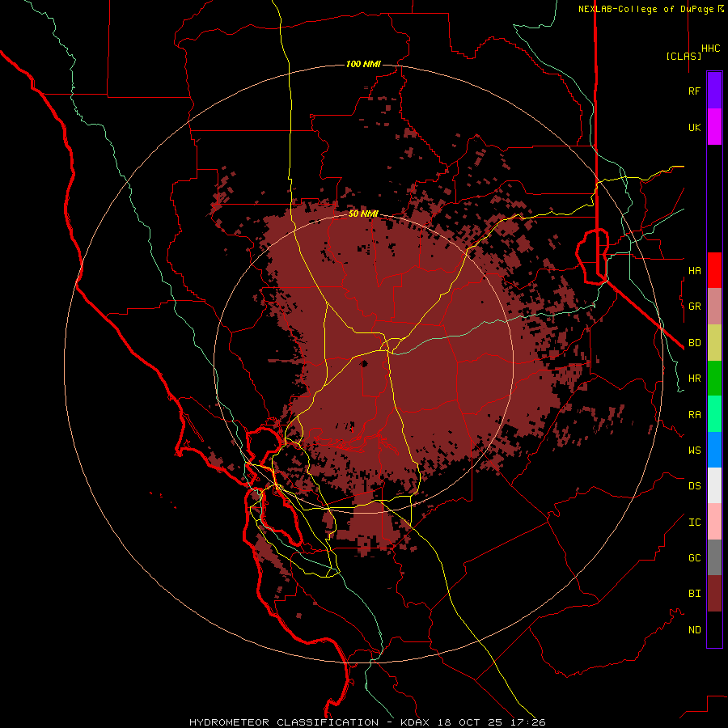The image size is (728, 728).
Task: Click the RF purple legend swatch
Action: [x=714, y=91]
